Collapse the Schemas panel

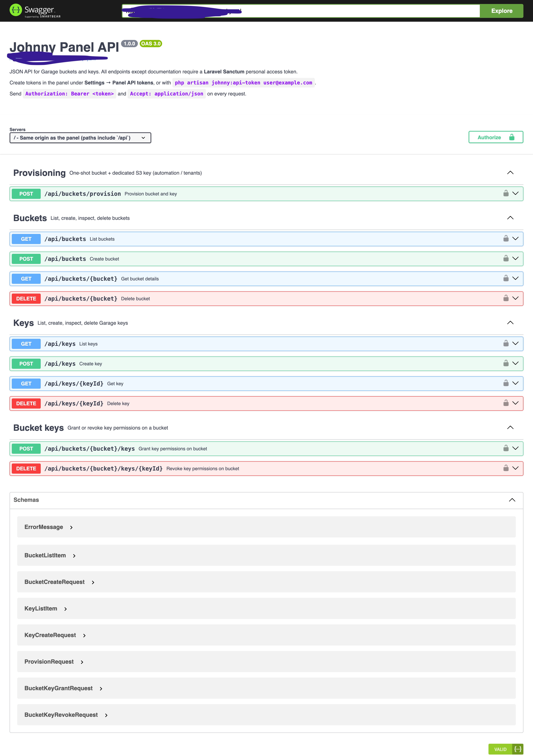(512, 500)
